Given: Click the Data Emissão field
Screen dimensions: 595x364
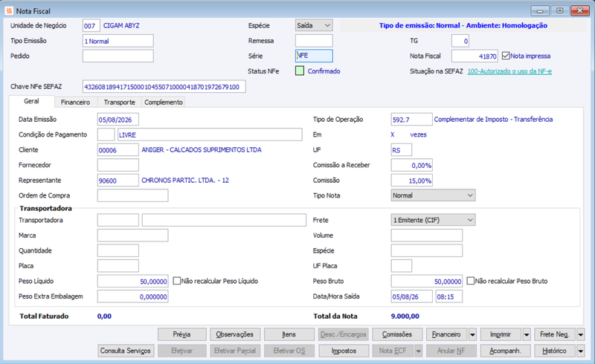Looking at the screenshot, I should point(118,120).
